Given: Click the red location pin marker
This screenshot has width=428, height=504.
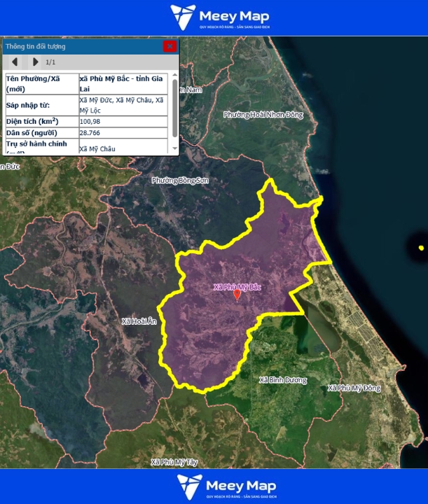Looking at the screenshot, I should (237, 295).
